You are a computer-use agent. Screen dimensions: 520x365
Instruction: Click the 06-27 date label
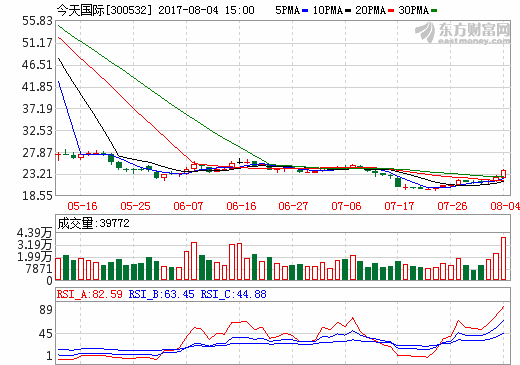(x=293, y=206)
